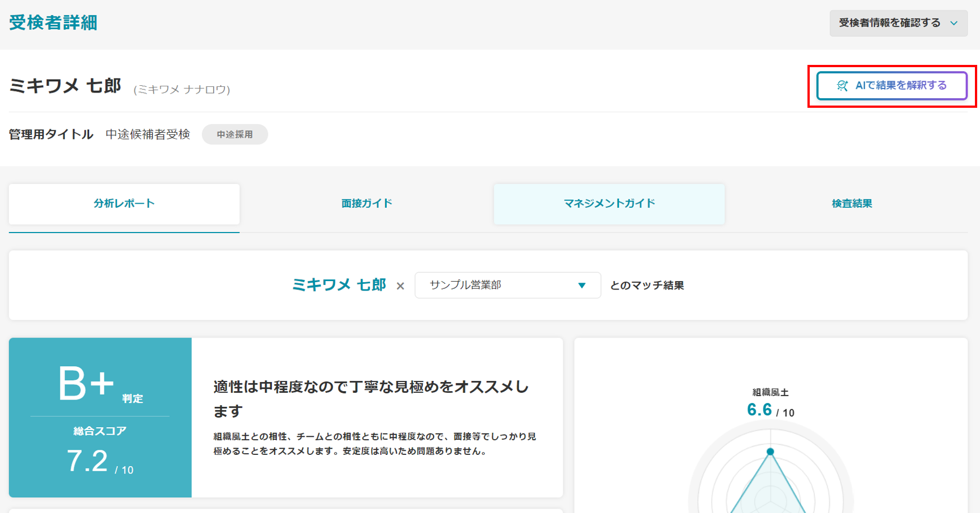
Task: Click the radar chart data point for 組織風土
Action: coord(770,451)
